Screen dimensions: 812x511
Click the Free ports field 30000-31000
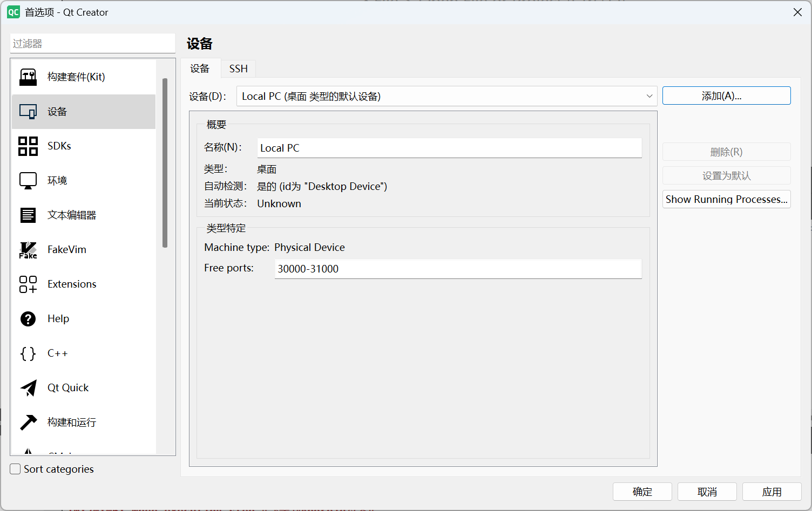[x=458, y=269]
